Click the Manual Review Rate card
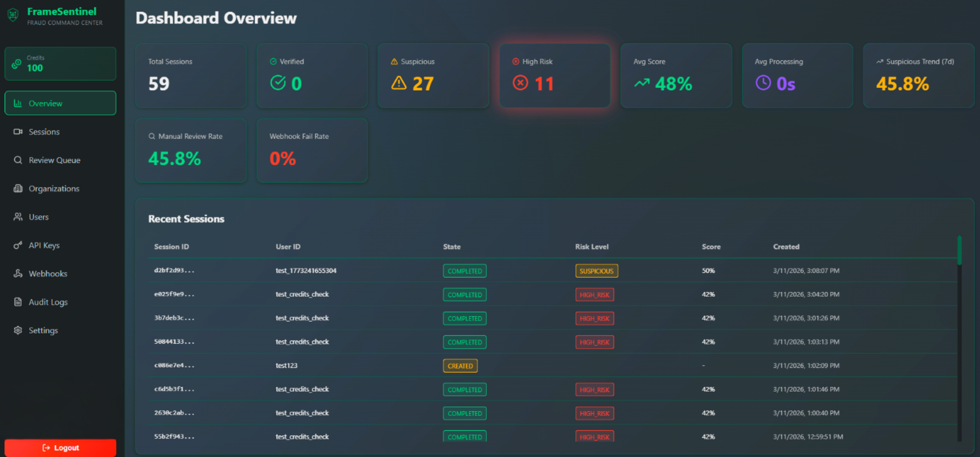The image size is (980, 457). [191, 150]
